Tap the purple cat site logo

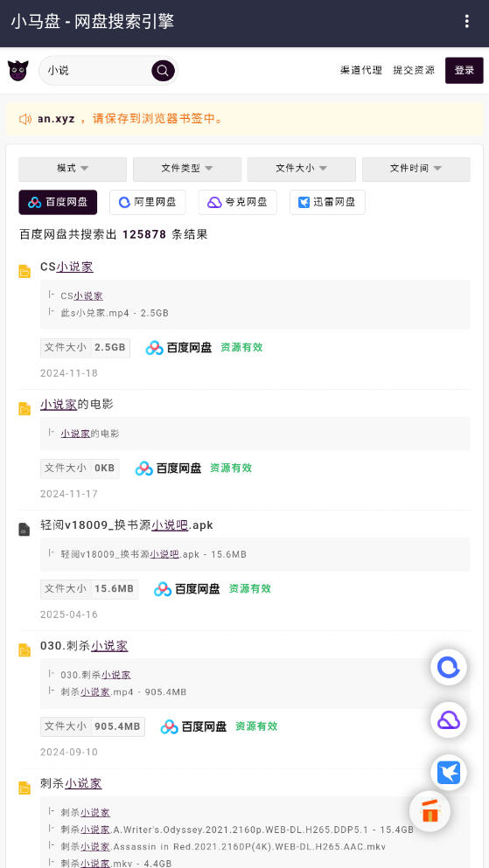click(18, 70)
